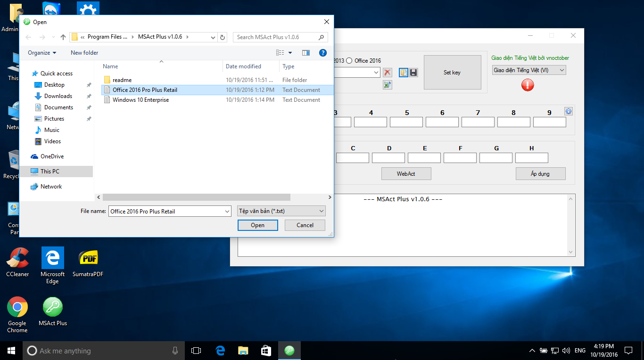The width and height of the screenshot is (644, 360).
Task: Click the red X delete-key icon in MSAct Plus
Action: pyautogui.click(x=388, y=72)
